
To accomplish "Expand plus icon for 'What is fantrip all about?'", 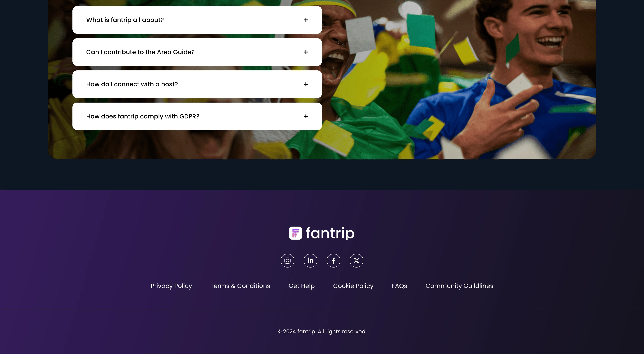I will coord(306,20).
